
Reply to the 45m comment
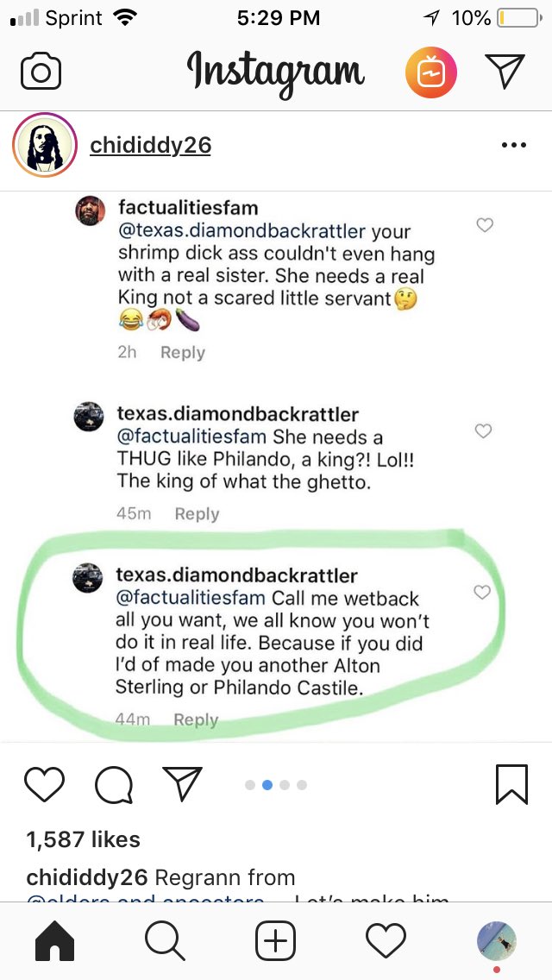pos(197,514)
